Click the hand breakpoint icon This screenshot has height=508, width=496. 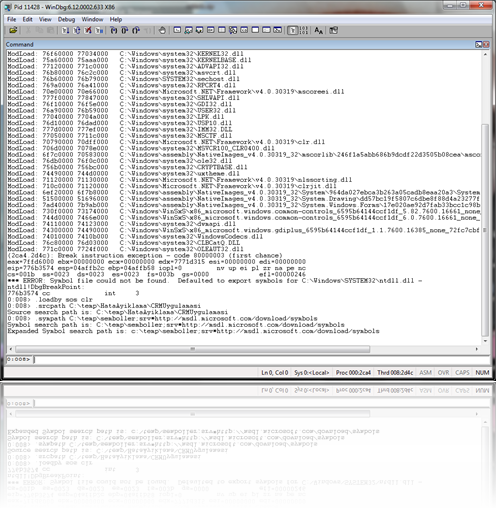[162, 31]
